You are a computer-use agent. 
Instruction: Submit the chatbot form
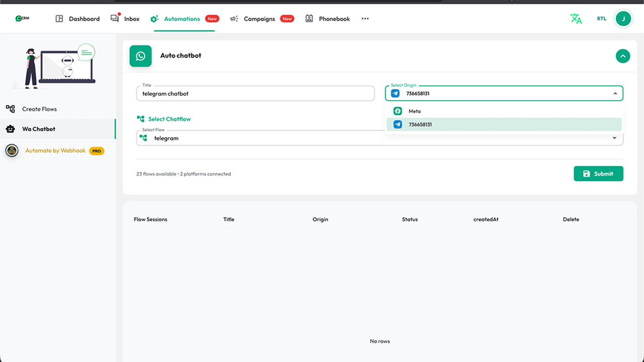pyautogui.click(x=599, y=173)
